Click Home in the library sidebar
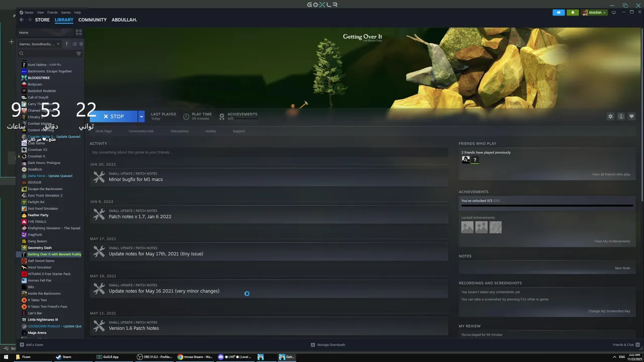 tap(24, 33)
